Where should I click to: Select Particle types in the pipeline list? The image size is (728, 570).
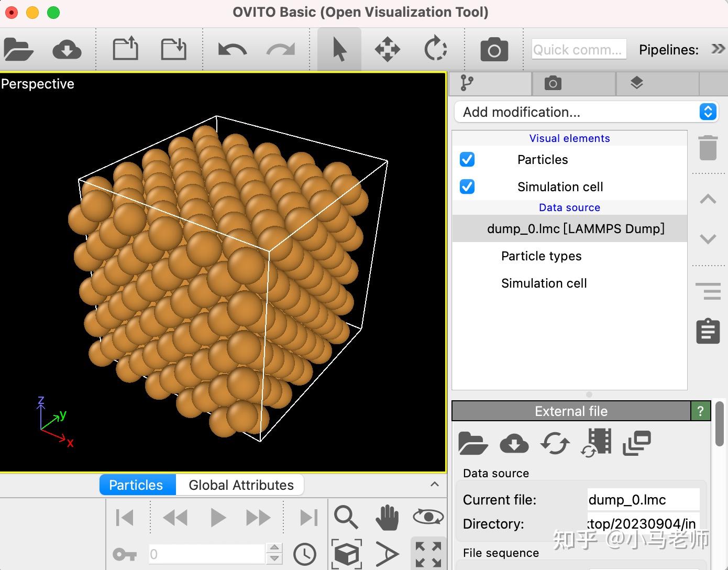[541, 256]
